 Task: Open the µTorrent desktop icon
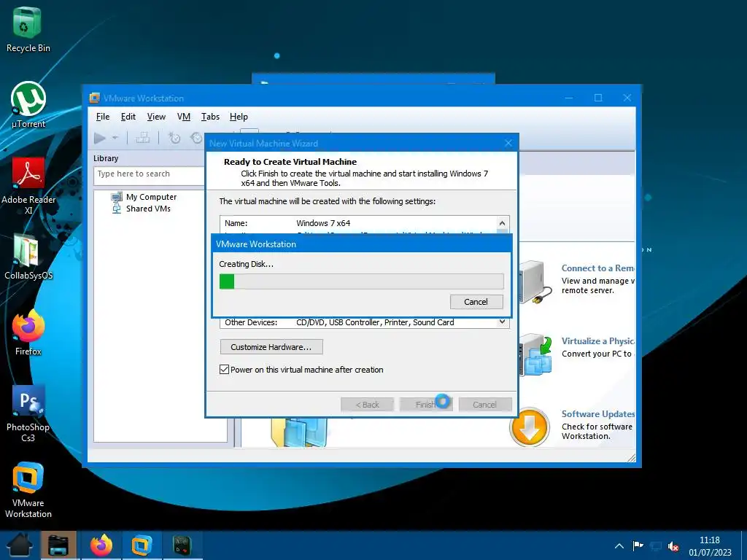tap(28, 105)
